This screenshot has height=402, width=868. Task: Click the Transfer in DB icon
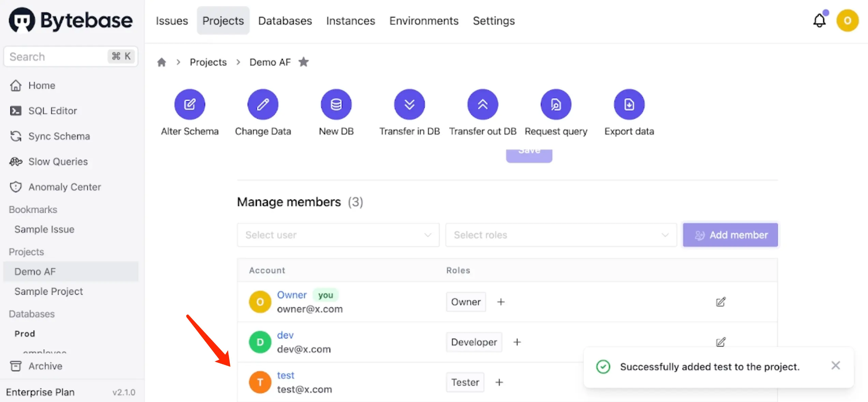(x=409, y=104)
